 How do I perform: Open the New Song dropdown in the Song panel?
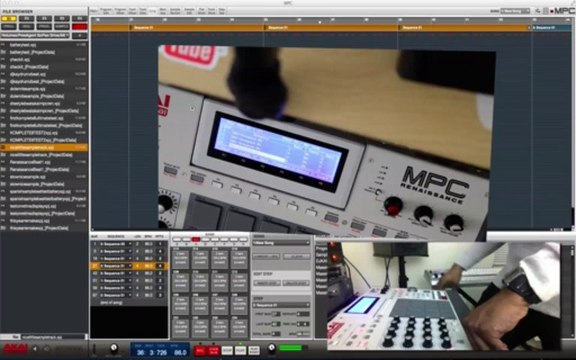pos(281,243)
